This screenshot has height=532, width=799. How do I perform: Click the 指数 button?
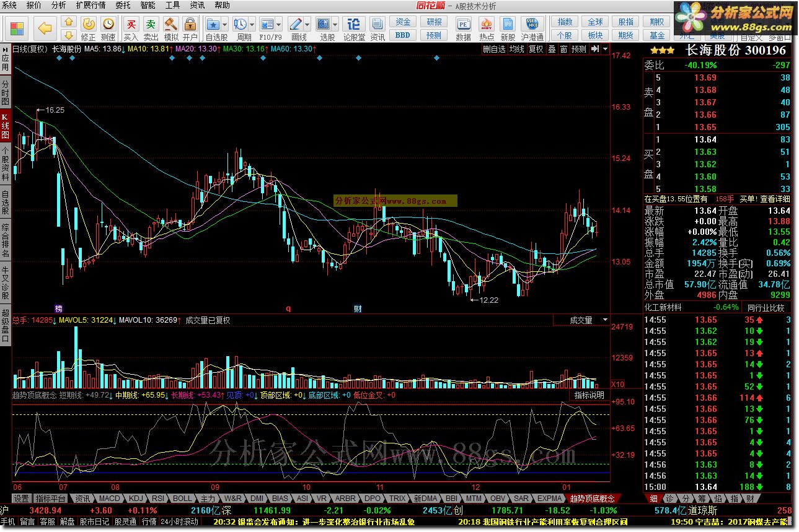[x=564, y=22]
